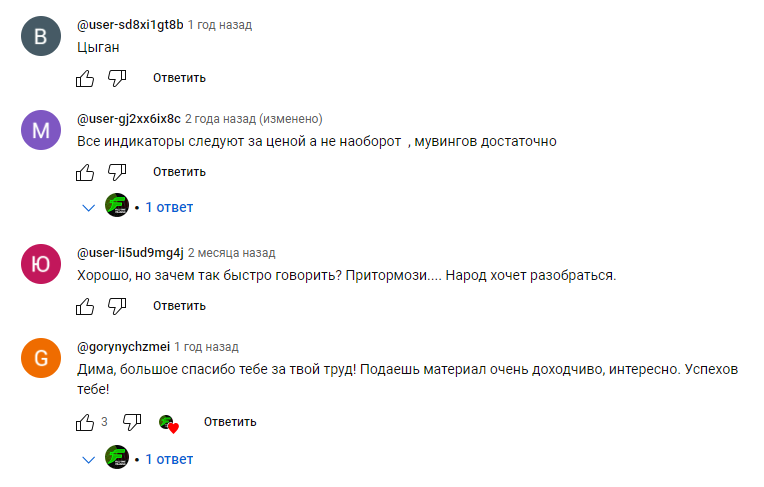Image resolution: width=764 pixels, height=487 pixels.
Task: Reply to the comment "Цыган"
Action: pyautogui.click(x=179, y=78)
